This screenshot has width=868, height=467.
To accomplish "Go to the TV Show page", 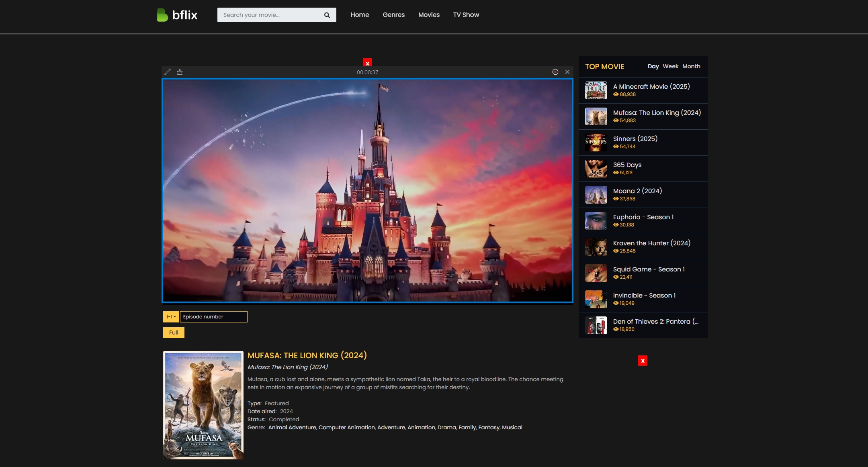I will [x=466, y=15].
